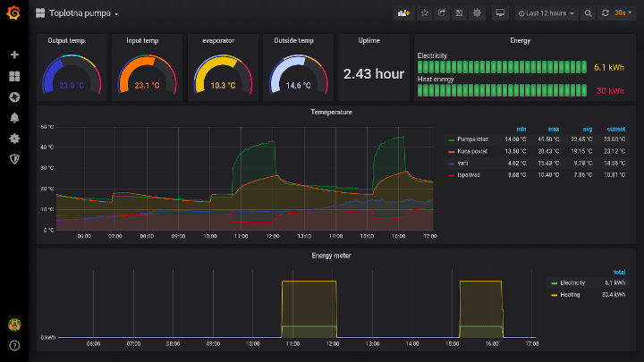Open the Server Admin shield icon
644x362 pixels.
[14, 159]
